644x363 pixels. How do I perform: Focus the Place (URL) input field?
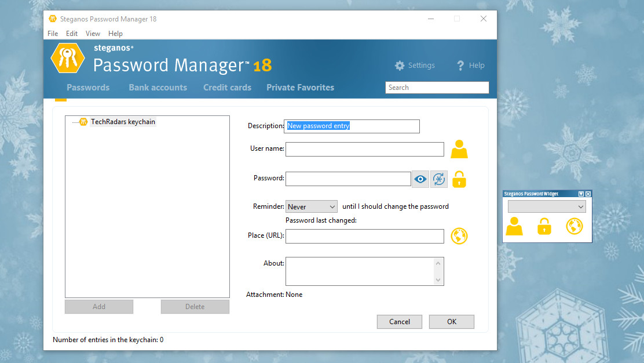tap(365, 237)
